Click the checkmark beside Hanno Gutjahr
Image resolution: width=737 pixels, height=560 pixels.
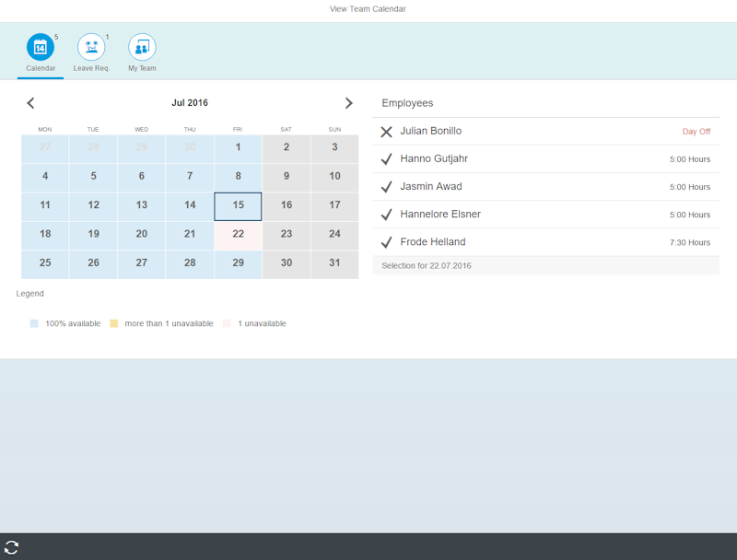[386, 159]
